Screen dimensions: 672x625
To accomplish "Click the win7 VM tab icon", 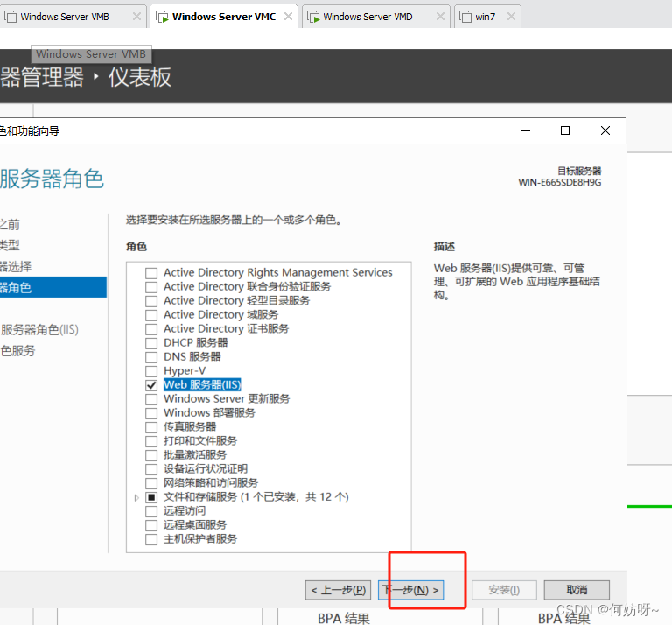I will pos(465,17).
